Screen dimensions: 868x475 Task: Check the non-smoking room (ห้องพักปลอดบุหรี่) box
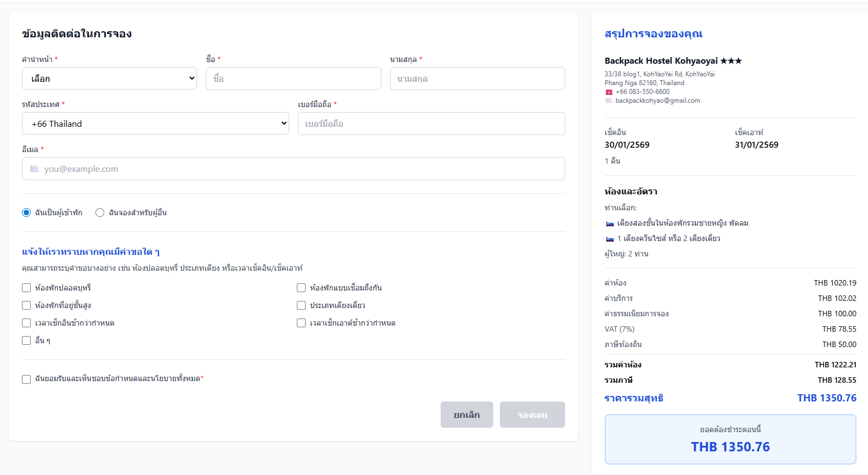click(x=26, y=288)
